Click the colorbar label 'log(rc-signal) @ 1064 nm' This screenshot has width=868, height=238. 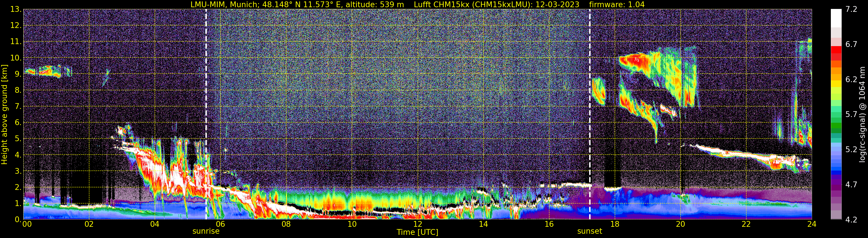(862, 114)
